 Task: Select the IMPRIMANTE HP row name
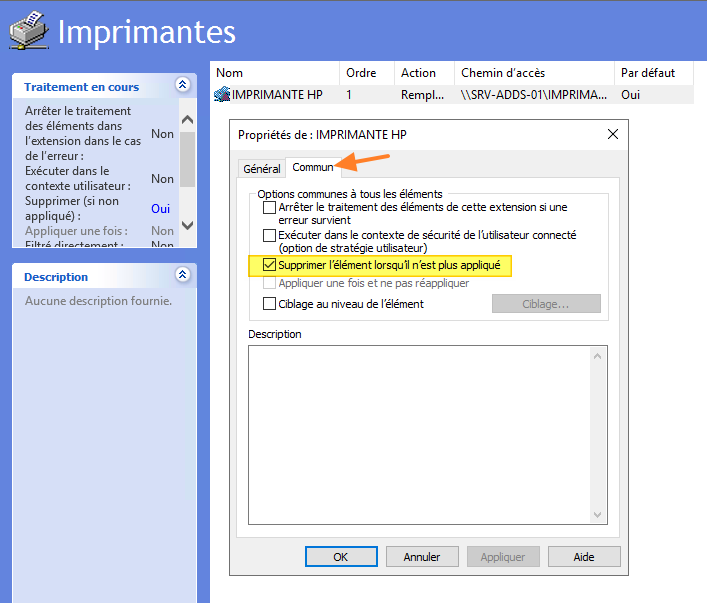277,95
